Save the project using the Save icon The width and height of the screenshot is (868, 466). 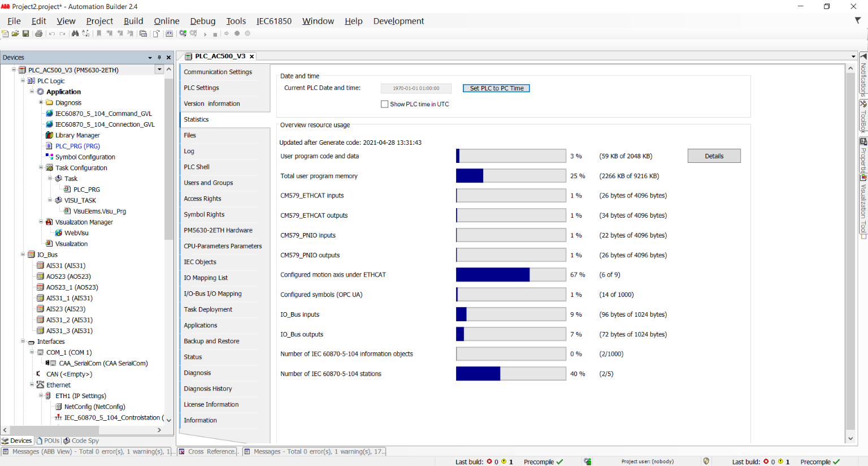26,33
